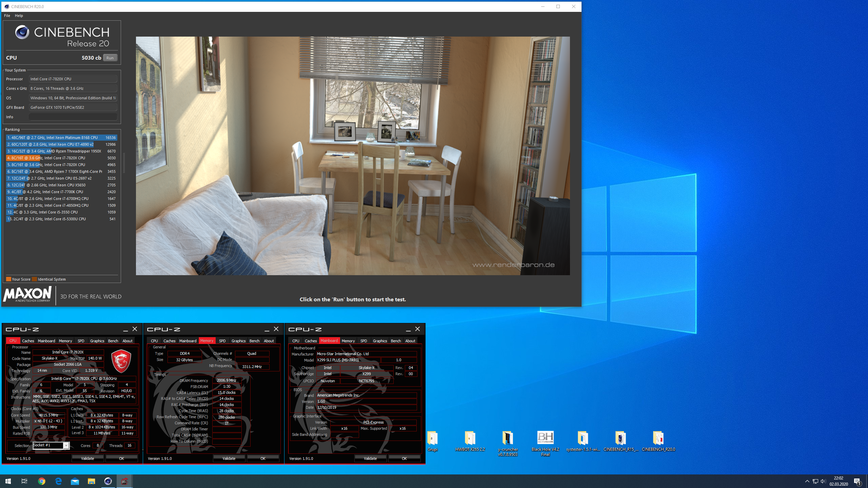Launch Black Hole V4.2 Final benchmark
The height and width of the screenshot is (488, 868).
click(x=545, y=443)
